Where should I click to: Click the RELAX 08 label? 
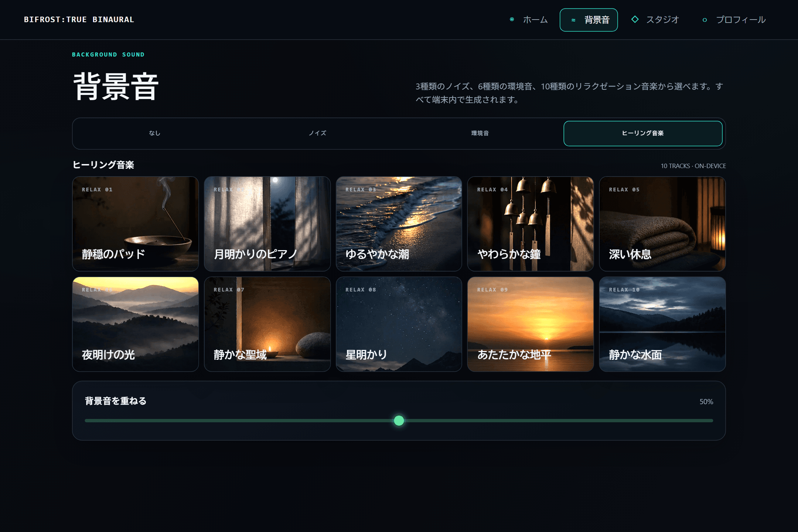click(361, 290)
